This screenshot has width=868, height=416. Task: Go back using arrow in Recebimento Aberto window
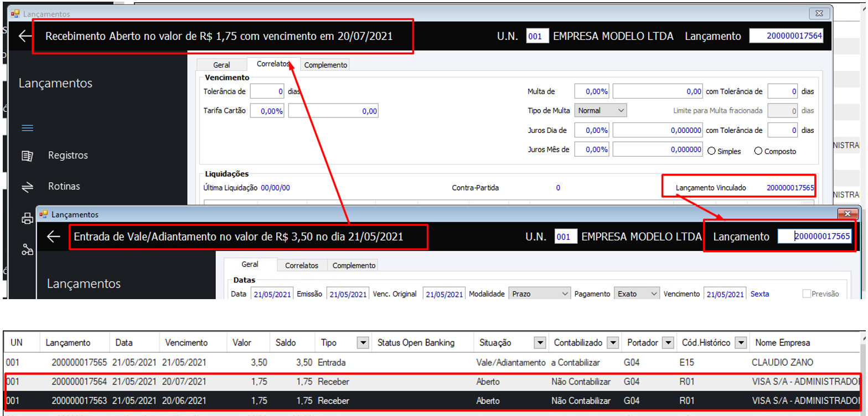point(25,36)
